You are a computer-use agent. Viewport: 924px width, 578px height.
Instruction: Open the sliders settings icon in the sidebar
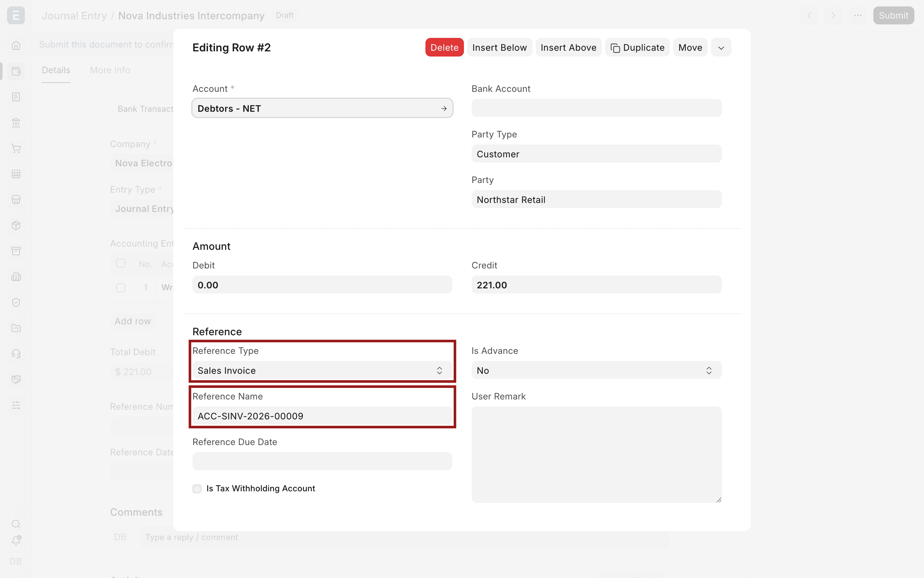point(16,405)
